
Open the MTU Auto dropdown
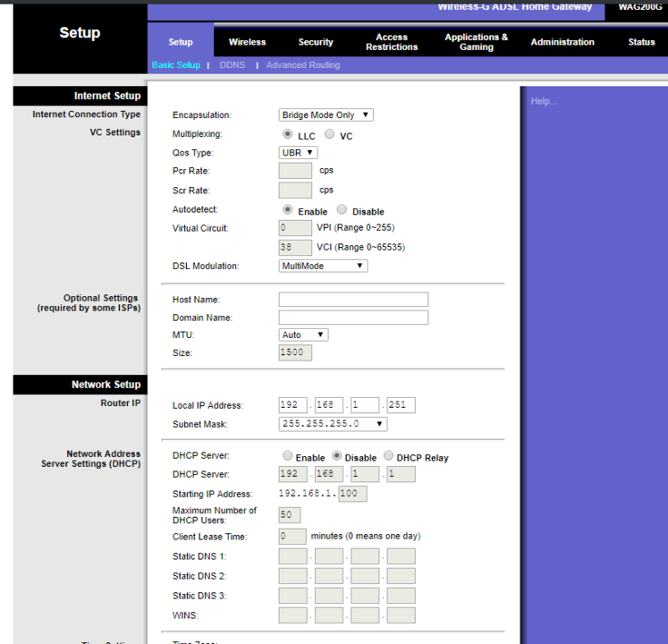(303, 335)
